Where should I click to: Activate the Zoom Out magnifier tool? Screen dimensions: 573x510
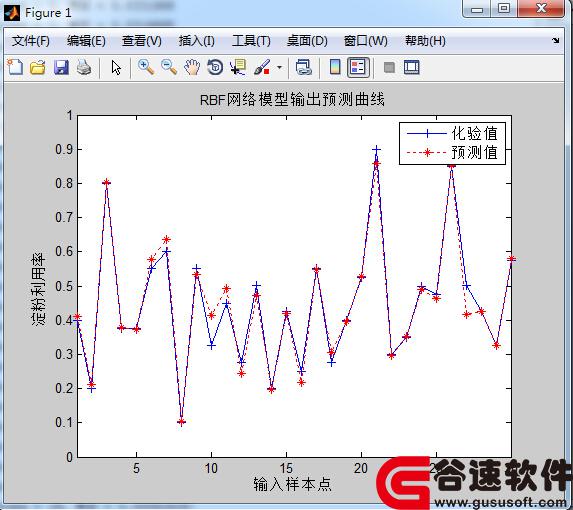coord(169,67)
